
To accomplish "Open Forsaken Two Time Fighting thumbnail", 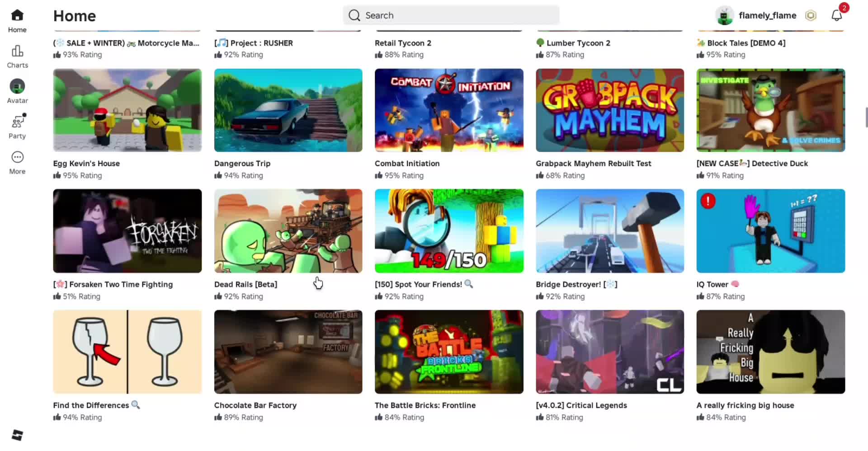I will [x=127, y=231].
